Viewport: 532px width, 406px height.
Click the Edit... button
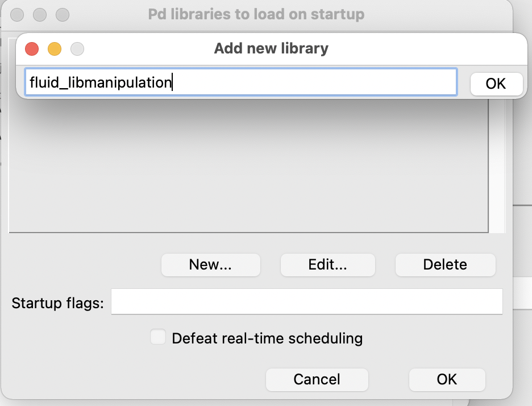point(328,265)
